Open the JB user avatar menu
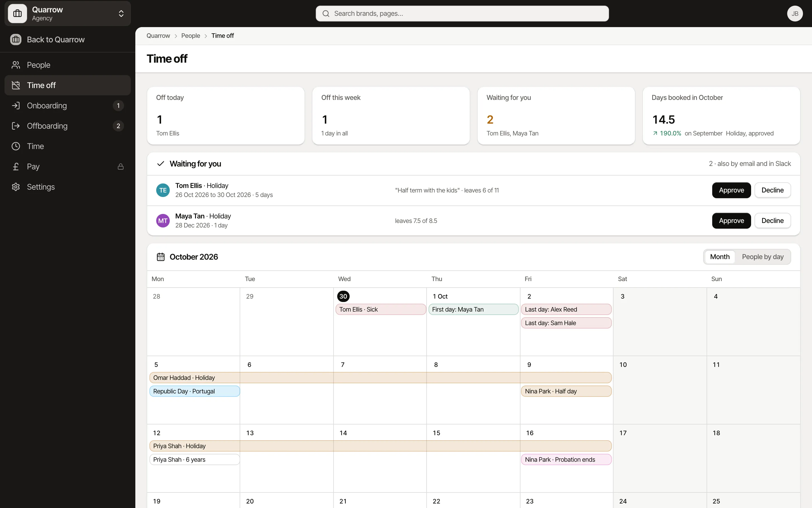The width and height of the screenshot is (812, 508). (795, 14)
